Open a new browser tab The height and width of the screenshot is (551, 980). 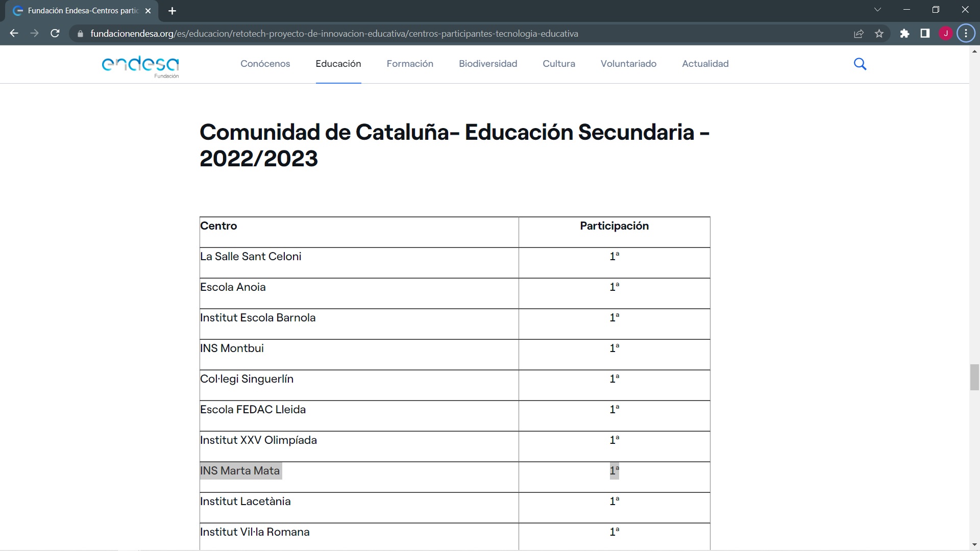click(x=172, y=11)
